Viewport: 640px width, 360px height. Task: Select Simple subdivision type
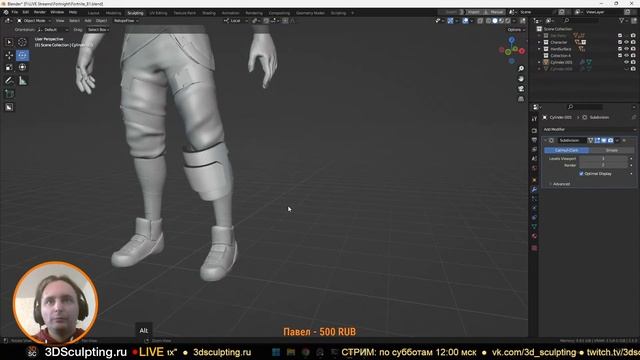(611, 150)
